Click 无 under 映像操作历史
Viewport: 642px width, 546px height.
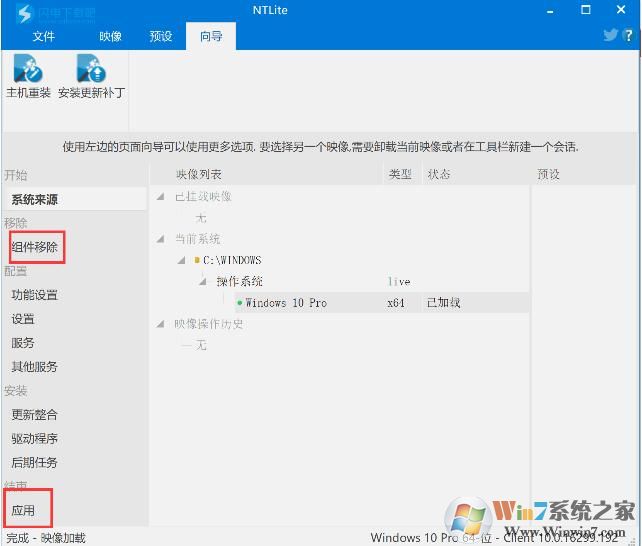201,345
